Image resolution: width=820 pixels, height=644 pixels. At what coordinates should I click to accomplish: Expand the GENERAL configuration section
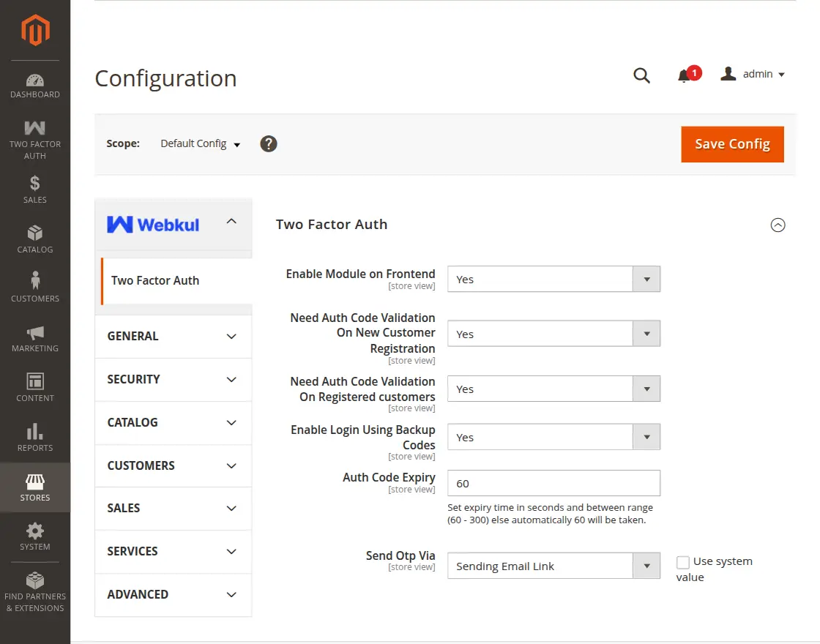173,336
